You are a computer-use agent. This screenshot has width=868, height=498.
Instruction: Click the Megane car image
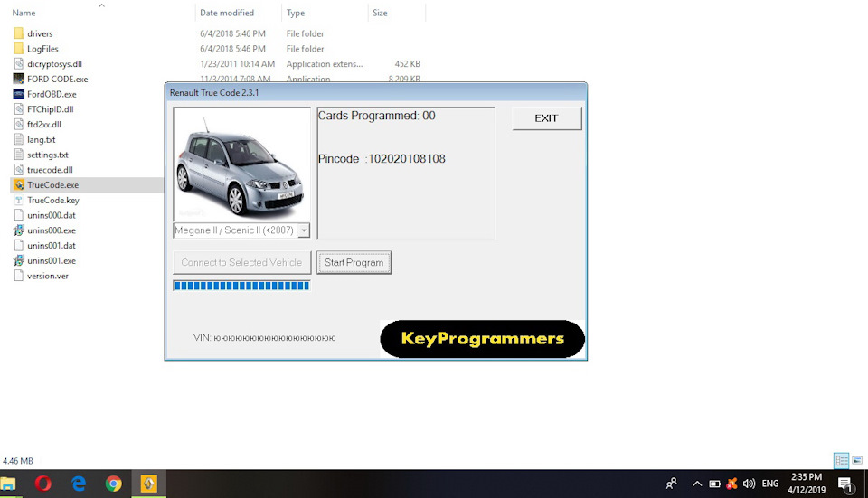click(242, 164)
